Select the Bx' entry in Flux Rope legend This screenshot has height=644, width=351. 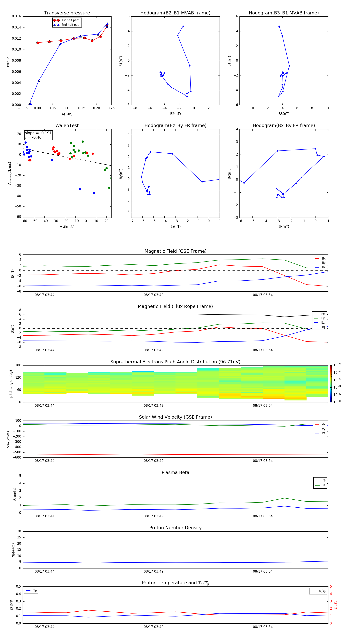click(320, 314)
